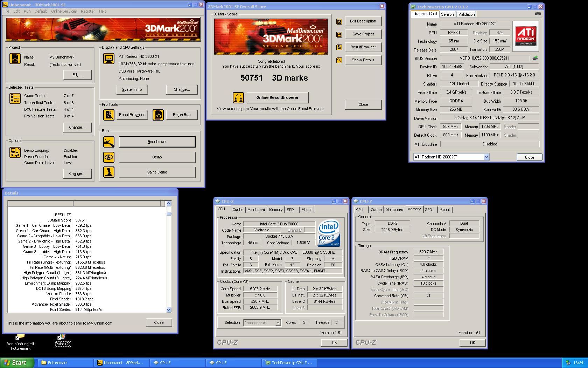Click the Edit... button in the Project group
This screenshot has height=368, width=588.
click(77, 75)
